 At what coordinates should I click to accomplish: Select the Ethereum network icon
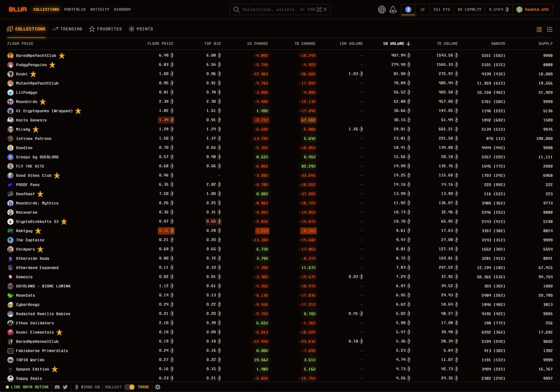408,9
